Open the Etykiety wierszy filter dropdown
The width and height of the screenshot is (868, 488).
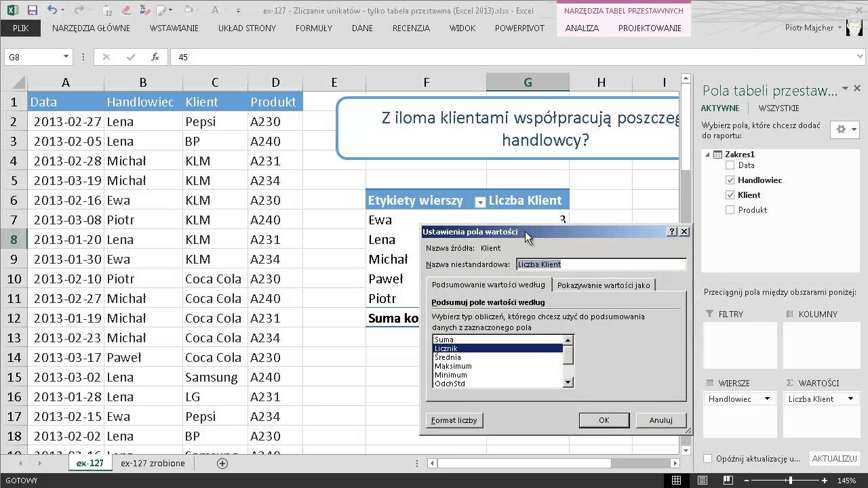(480, 201)
